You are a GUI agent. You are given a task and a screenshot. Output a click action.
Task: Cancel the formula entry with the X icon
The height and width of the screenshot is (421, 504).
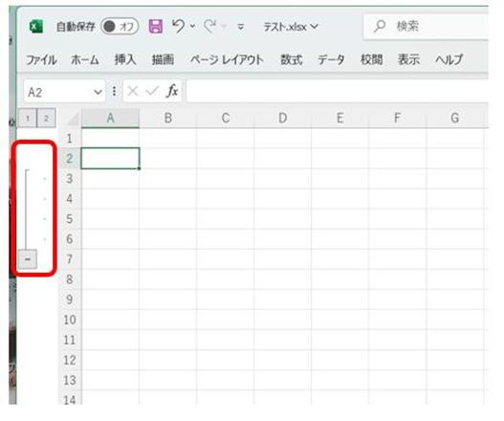132,91
